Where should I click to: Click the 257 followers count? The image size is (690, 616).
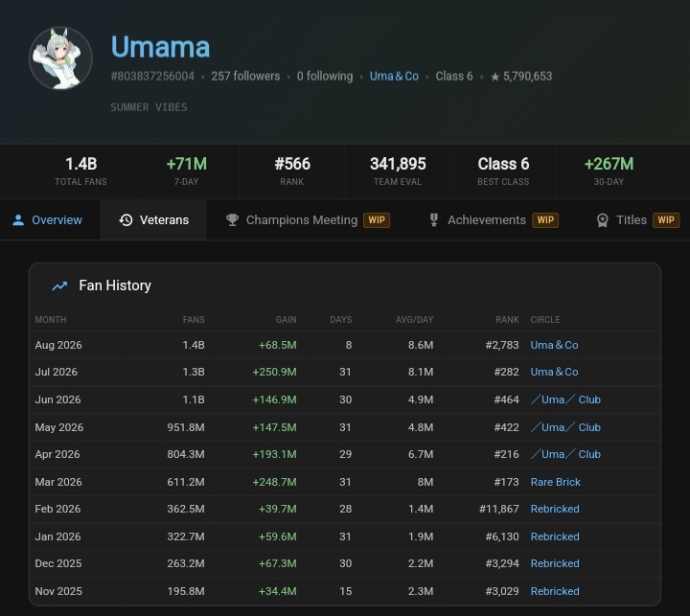(245, 77)
